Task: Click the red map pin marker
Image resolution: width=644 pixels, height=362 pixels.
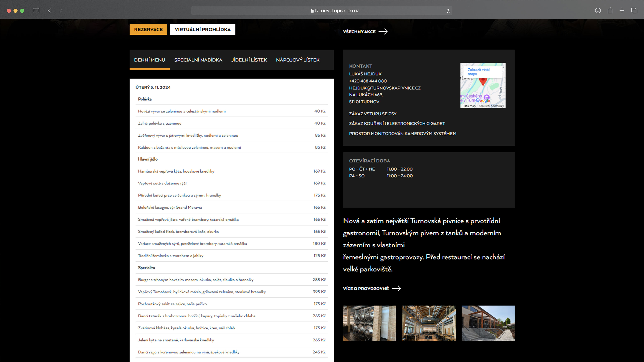Action: (483, 81)
